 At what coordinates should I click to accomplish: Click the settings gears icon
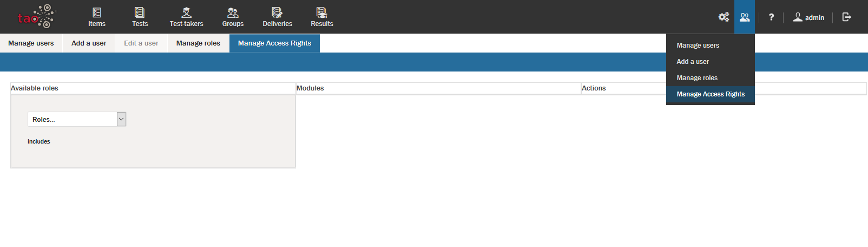click(x=724, y=17)
